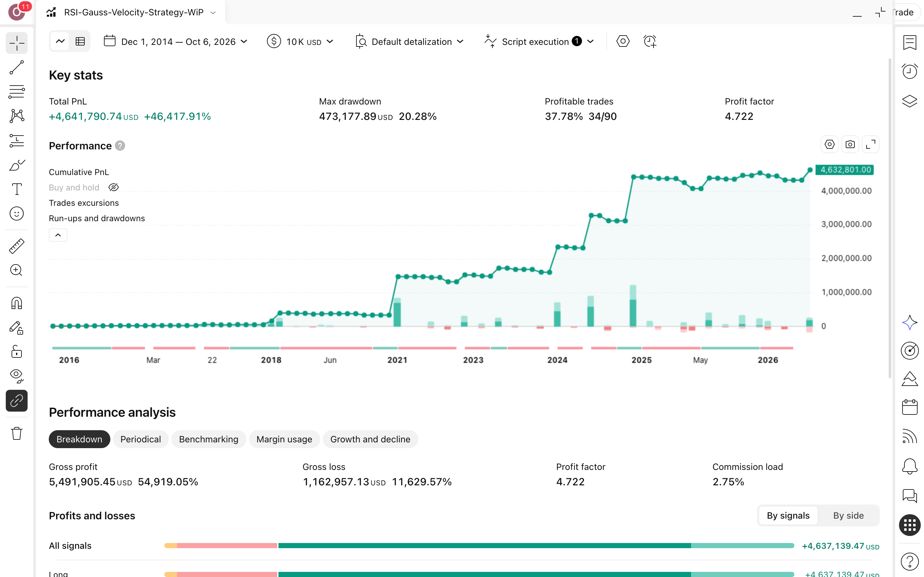The image size is (924, 577).
Task: Click the Performance help question mark
Action: point(120,146)
